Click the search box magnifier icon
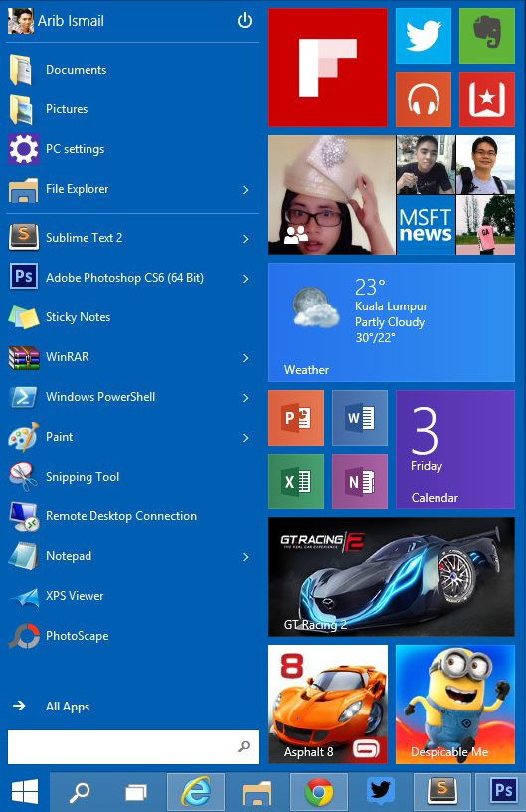 point(244,746)
